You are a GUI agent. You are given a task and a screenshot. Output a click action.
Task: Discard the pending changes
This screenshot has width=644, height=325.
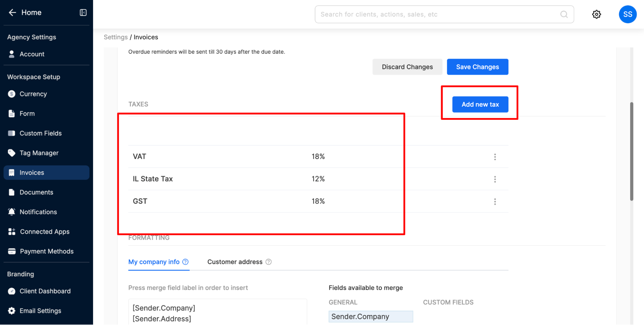pyautogui.click(x=407, y=67)
